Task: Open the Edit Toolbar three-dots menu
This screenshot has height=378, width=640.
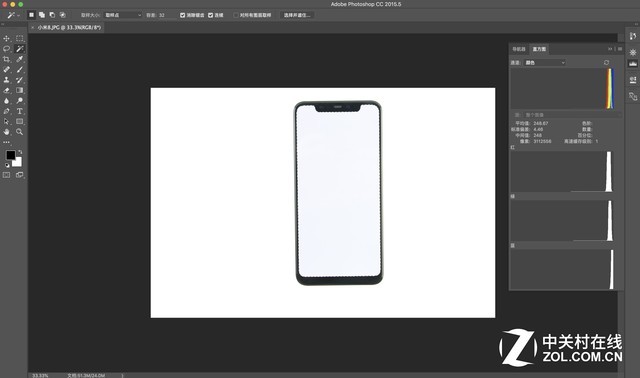Action: (x=7, y=142)
